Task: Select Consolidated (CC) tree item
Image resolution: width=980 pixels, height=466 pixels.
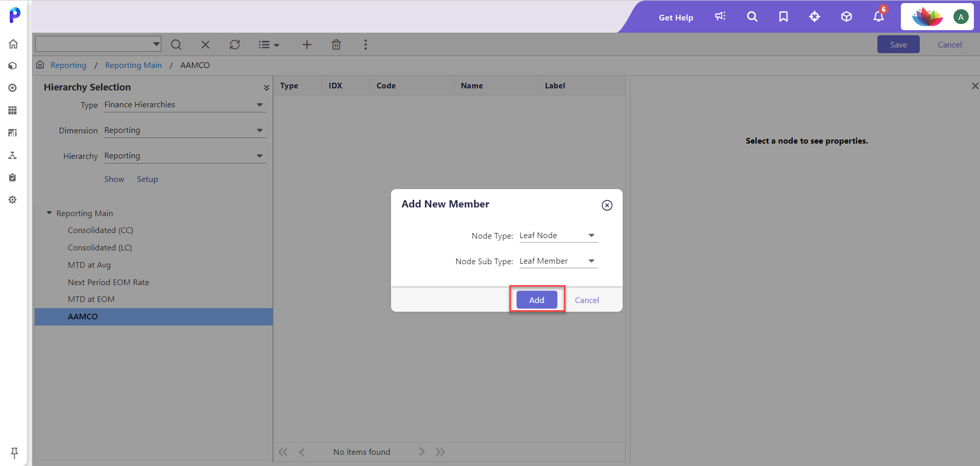Action: [101, 230]
